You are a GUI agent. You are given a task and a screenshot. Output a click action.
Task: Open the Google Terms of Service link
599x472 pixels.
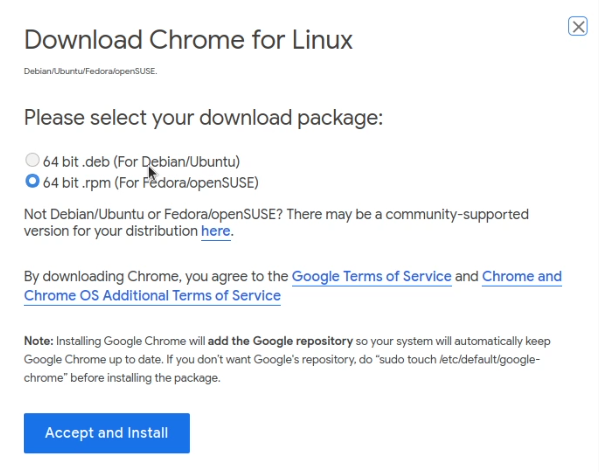click(x=371, y=276)
